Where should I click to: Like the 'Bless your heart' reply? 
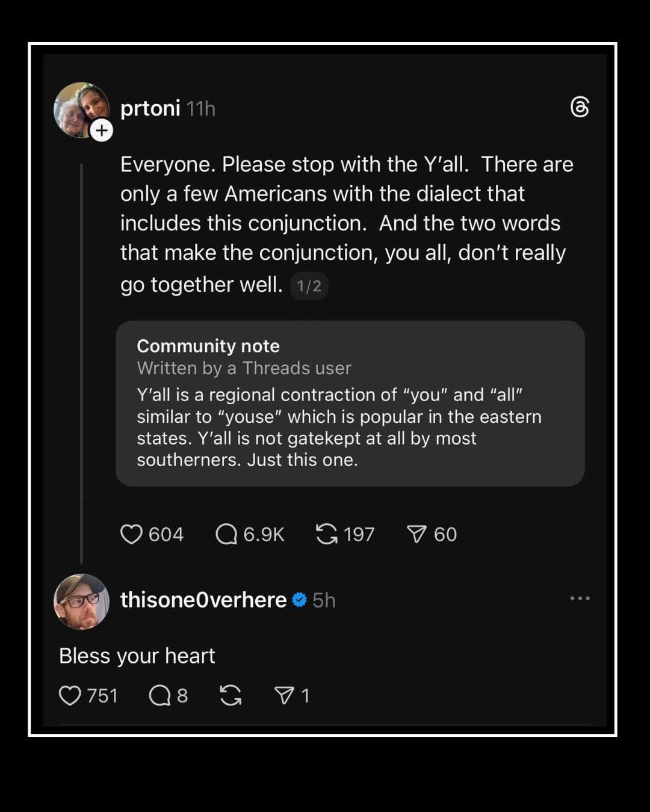70,695
